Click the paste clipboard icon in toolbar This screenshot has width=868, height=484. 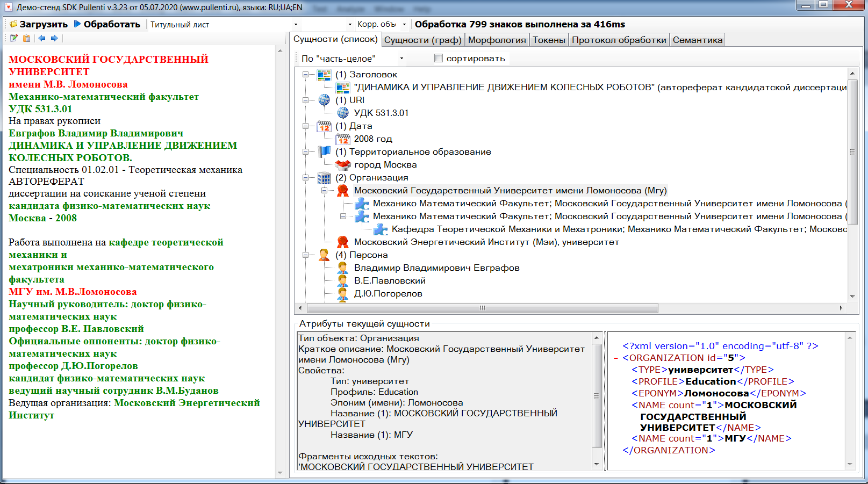27,38
